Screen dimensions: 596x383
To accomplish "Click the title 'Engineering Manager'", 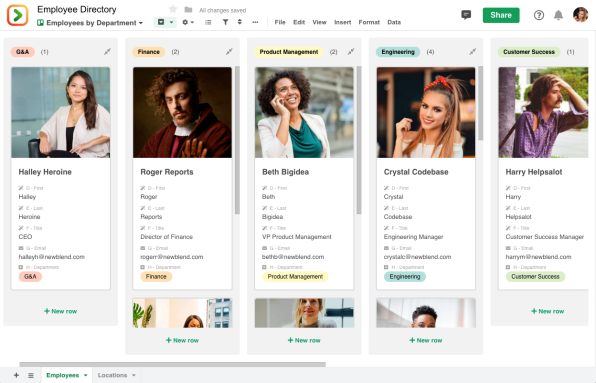I will click(x=414, y=237).
